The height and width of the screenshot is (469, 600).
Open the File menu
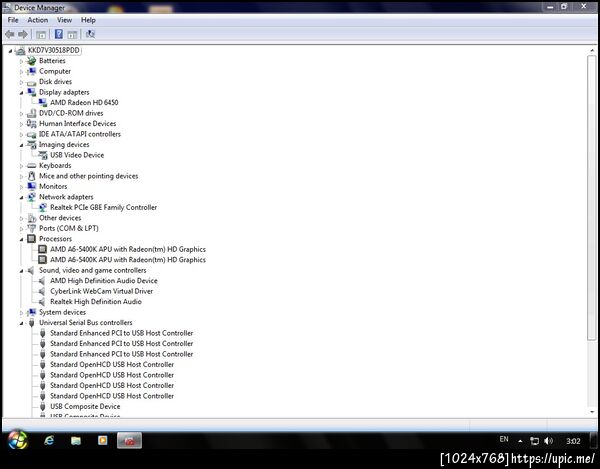[13, 20]
